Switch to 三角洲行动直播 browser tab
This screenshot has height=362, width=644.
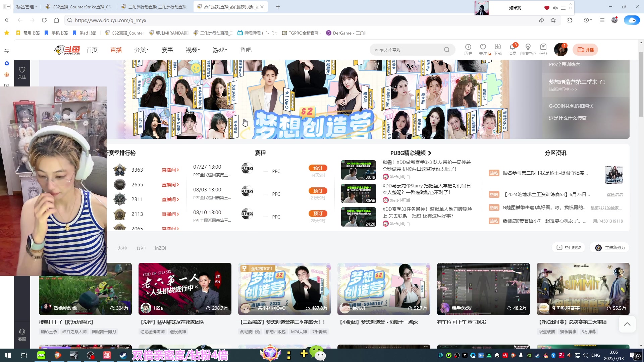click(x=154, y=7)
